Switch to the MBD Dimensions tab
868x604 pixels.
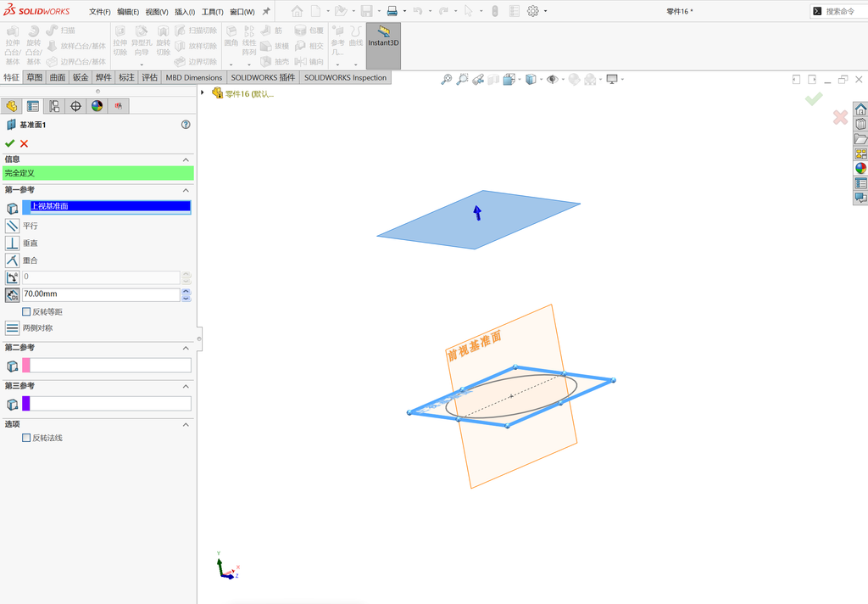(194, 77)
